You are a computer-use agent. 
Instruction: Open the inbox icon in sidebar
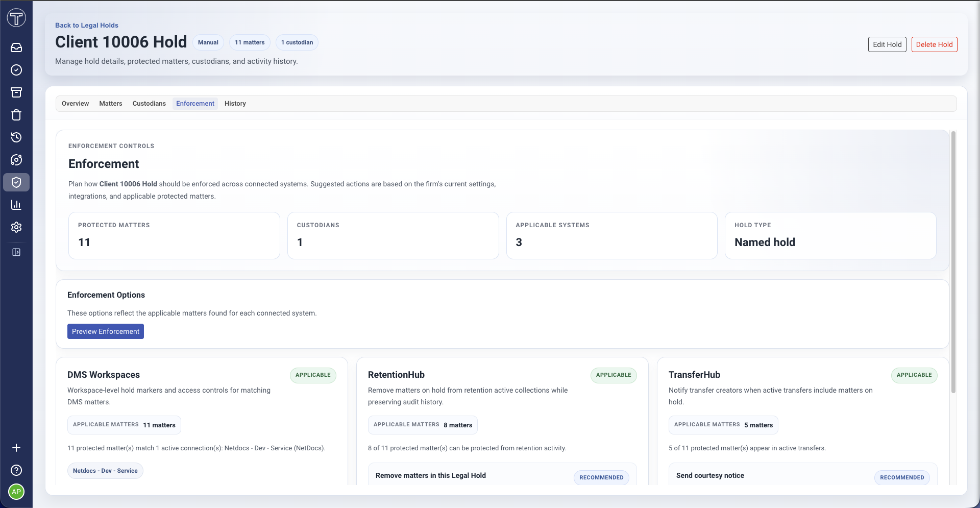pyautogui.click(x=16, y=47)
